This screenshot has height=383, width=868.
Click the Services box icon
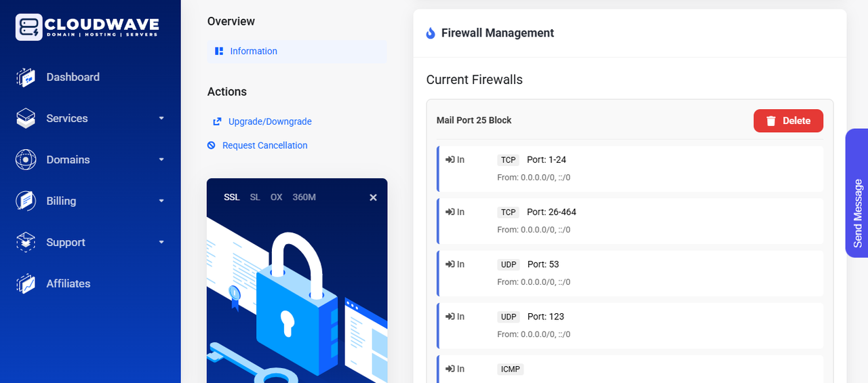click(26, 119)
